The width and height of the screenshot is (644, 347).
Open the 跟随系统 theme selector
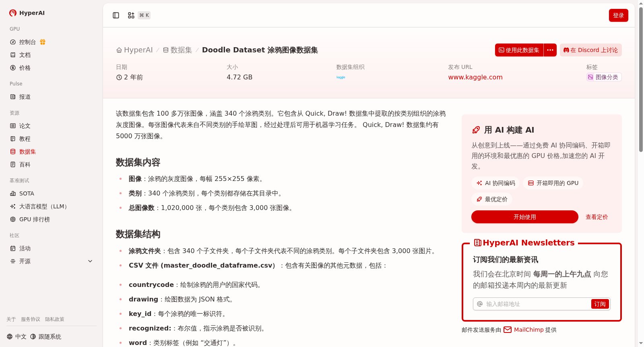(45, 337)
